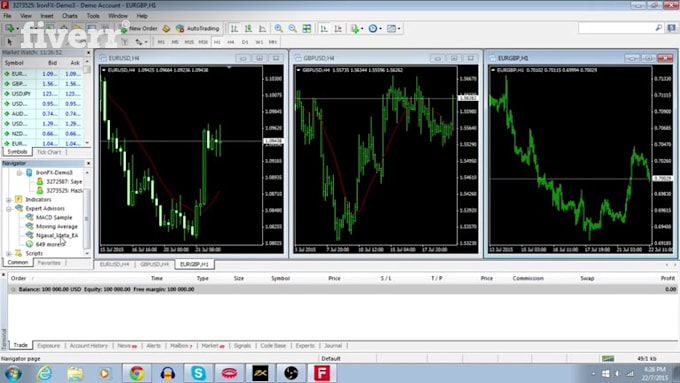Screen dimensions: 680x383
Task: Select the bar chart type icon
Action: [x=234, y=29]
